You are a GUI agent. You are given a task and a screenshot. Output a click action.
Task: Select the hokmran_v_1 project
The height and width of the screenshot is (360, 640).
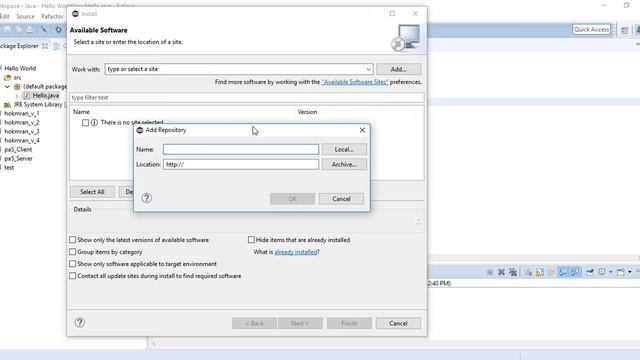pos(22,113)
